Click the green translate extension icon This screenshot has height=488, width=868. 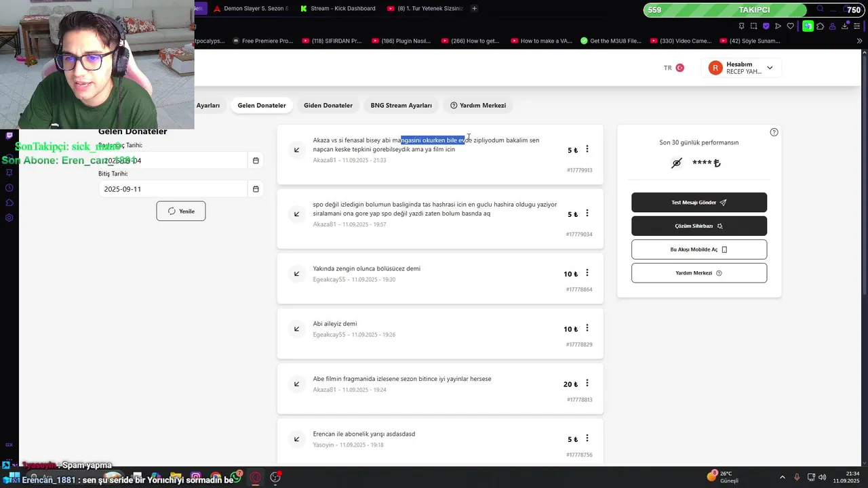(808, 26)
